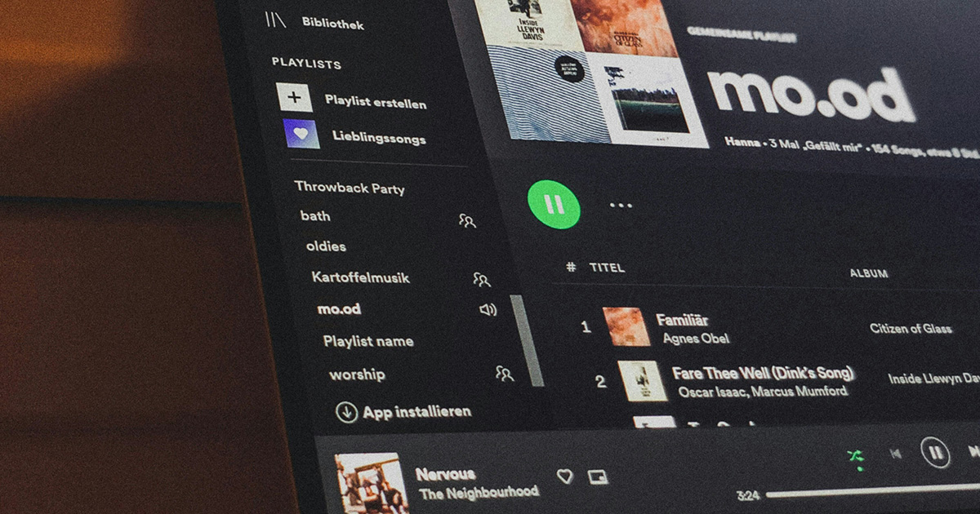The width and height of the screenshot is (980, 514).
Task: Open the Kartoffelmusik playlist
Action: pyautogui.click(x=360, y=277)
